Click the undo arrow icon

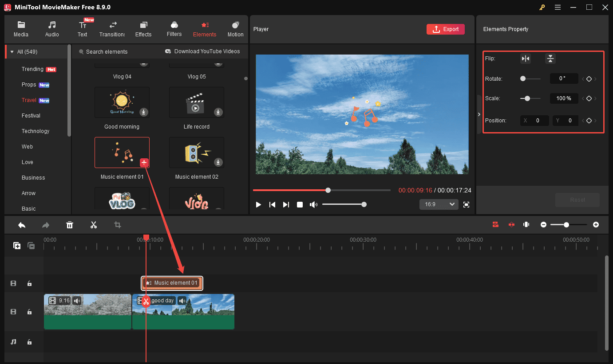coord(22,225)
